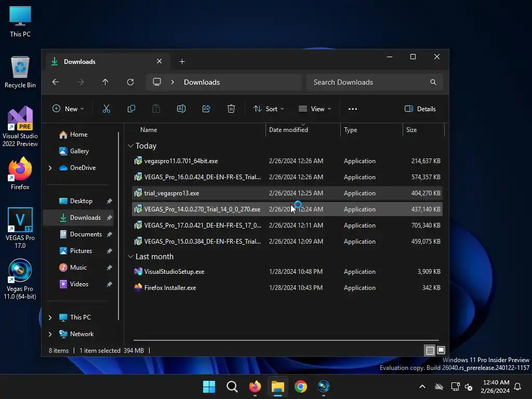This screenshot has height=399, width=532.
Task: Close the Downloads tab
Action: point(159,61)
